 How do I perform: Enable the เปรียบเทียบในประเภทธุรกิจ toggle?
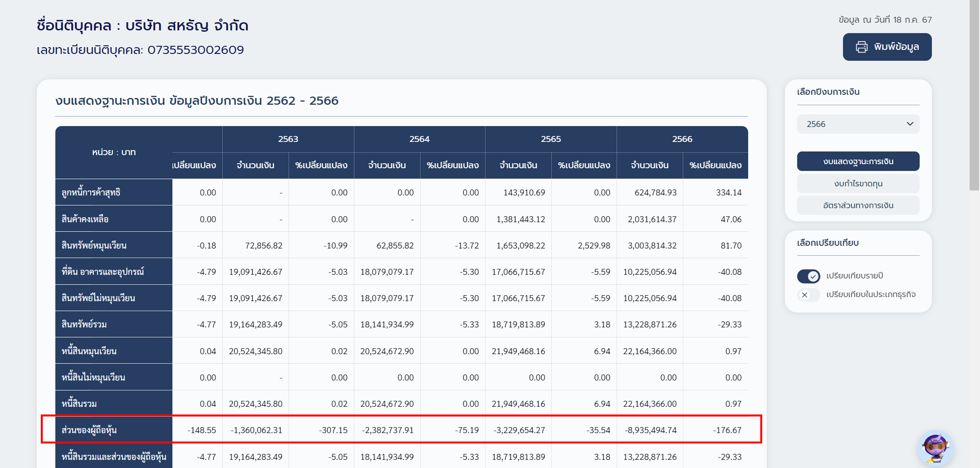coord(808,295)
